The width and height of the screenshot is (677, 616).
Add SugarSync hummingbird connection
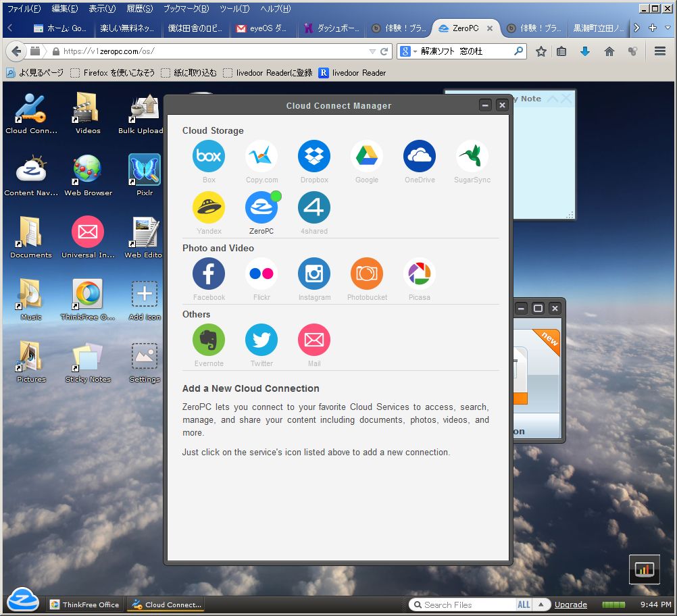coord(472,156)
